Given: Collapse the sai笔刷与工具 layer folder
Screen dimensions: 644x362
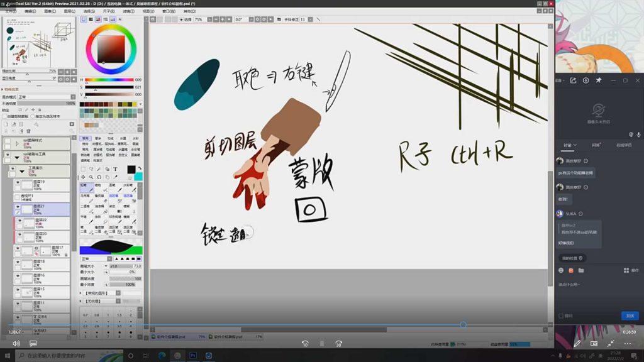Looking at the screenshot, I should 17,157.
